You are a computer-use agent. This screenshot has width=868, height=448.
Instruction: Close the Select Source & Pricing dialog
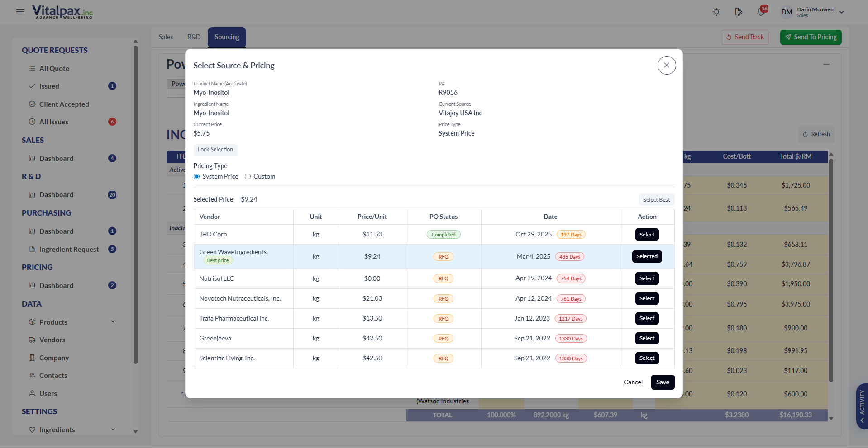coord(667,65)
